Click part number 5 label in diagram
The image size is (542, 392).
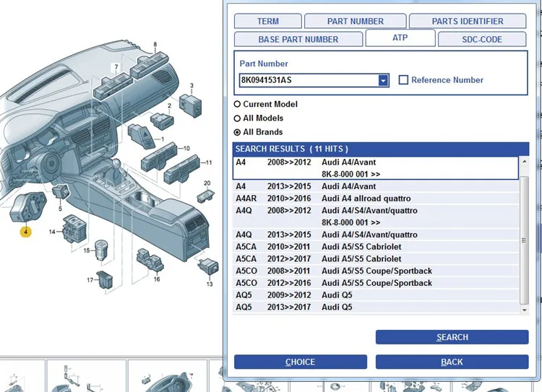[60, 209]
